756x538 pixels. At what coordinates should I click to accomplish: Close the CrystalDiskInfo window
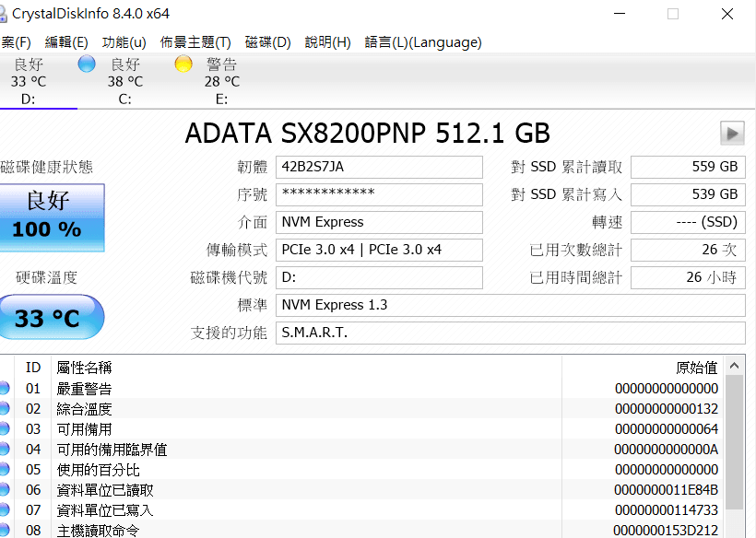[727, 14]
